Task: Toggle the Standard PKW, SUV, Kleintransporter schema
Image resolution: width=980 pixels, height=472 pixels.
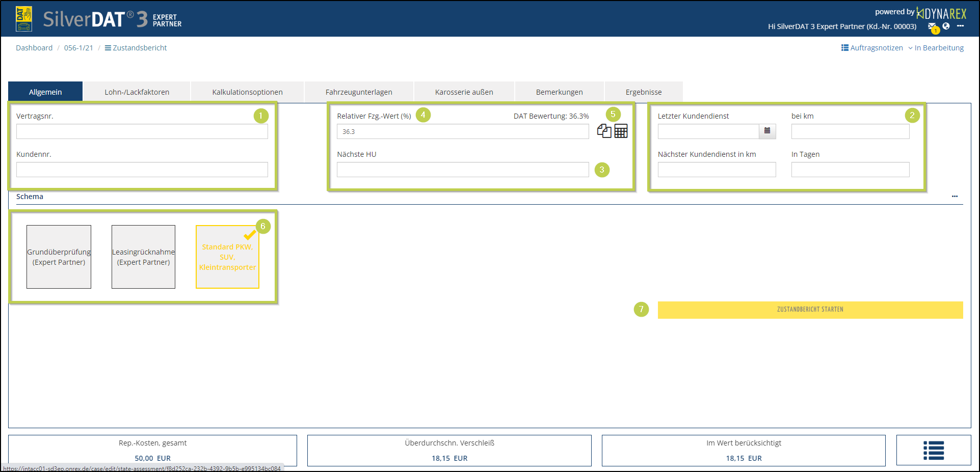Action: (x=227, y=257)
